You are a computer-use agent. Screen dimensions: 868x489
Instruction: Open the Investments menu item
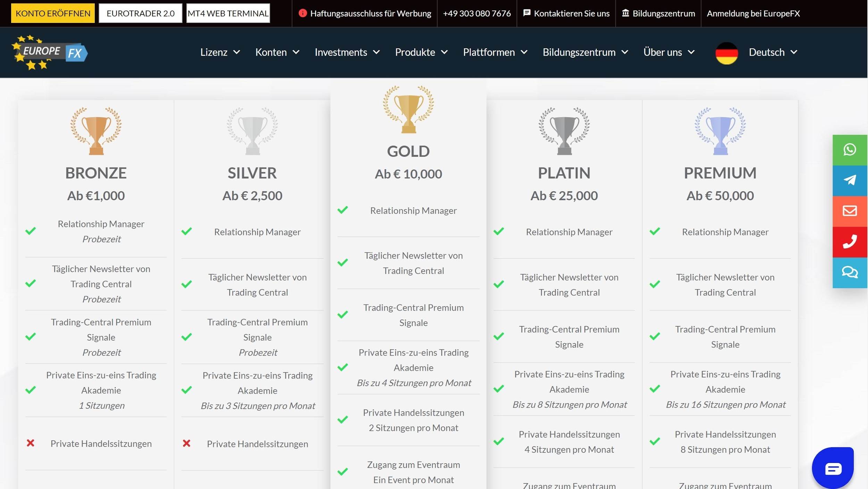click(x=347, y=52)
